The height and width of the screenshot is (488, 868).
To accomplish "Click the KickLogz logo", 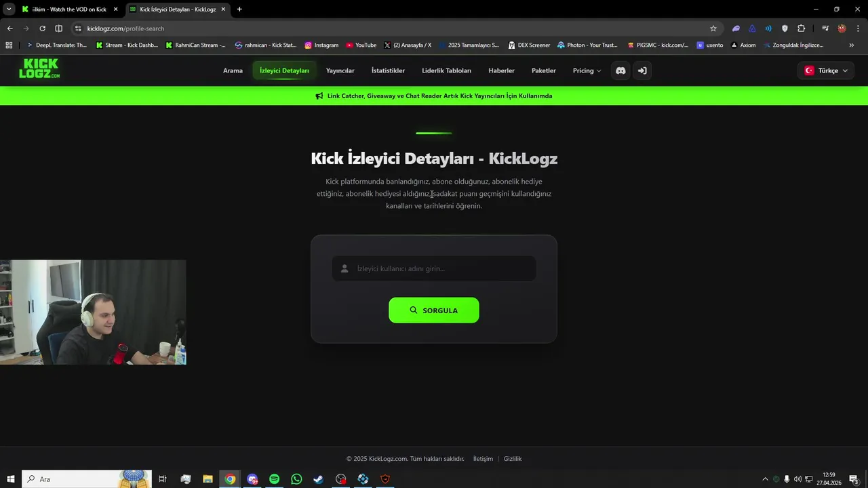I will 39,68.
